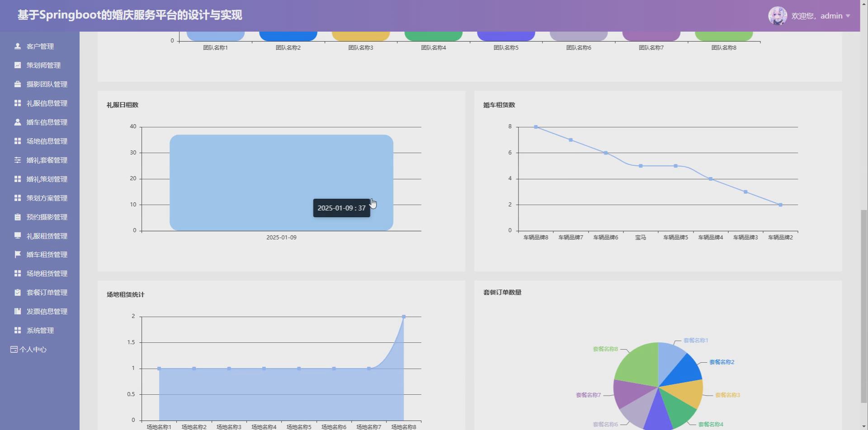Image resolution: width=868 pixels, height=430 pixels.
Task: Click the 套餐名称8 pie label text
Action: click(x=605, y=349)
